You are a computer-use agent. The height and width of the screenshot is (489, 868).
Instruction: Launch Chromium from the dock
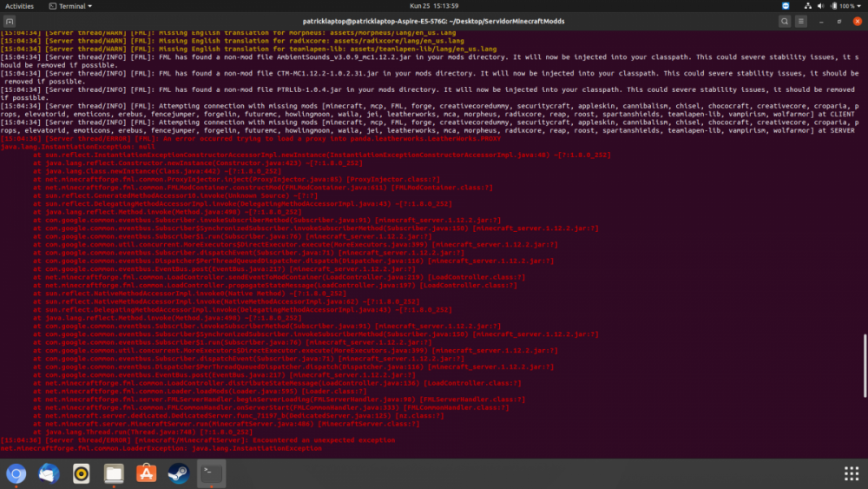16,473
